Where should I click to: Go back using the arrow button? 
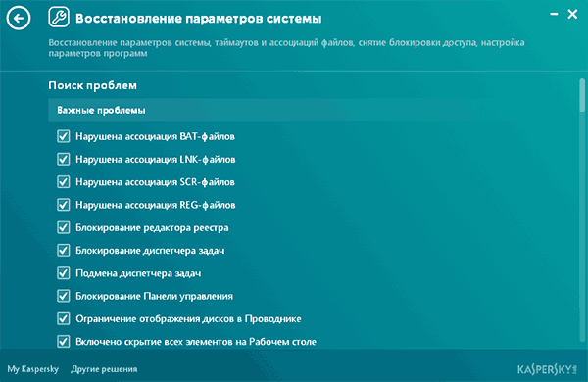pyautogui.click(x=18, y=18)
